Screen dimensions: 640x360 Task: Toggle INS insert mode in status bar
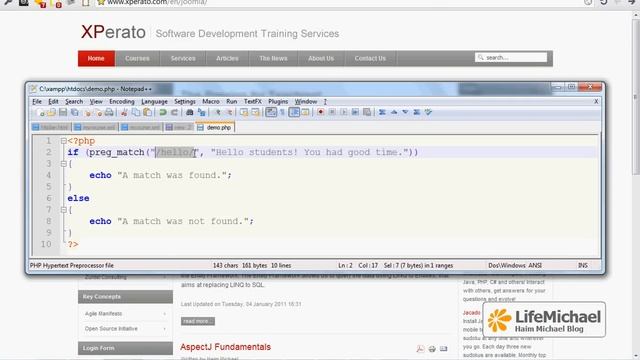[582, 266]
